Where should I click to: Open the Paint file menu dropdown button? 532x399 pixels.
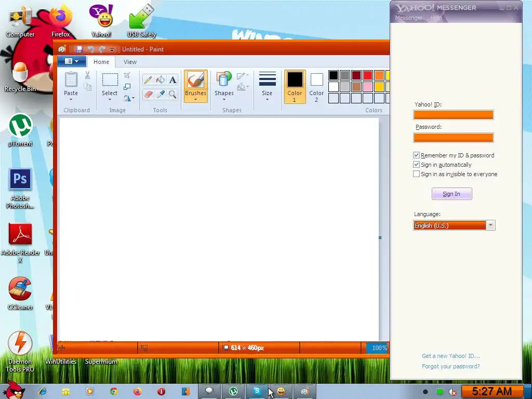point(72,61)
